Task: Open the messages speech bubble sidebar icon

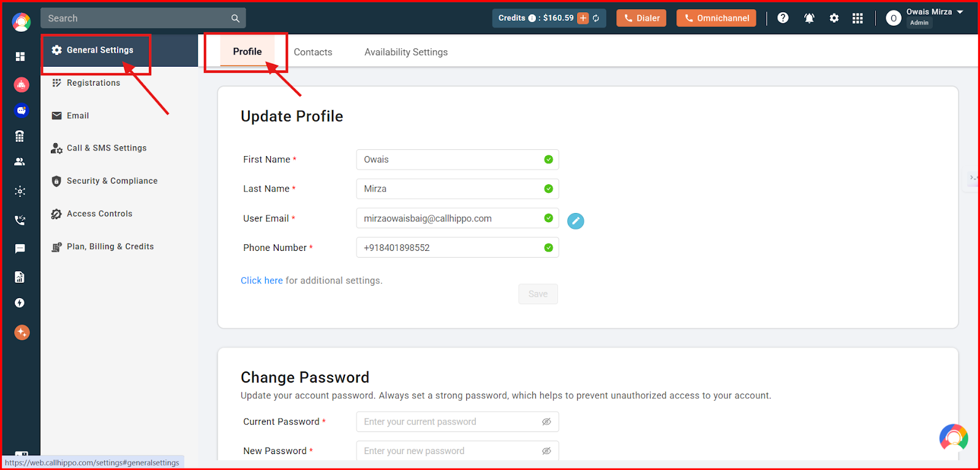Action: pos(20,248)
